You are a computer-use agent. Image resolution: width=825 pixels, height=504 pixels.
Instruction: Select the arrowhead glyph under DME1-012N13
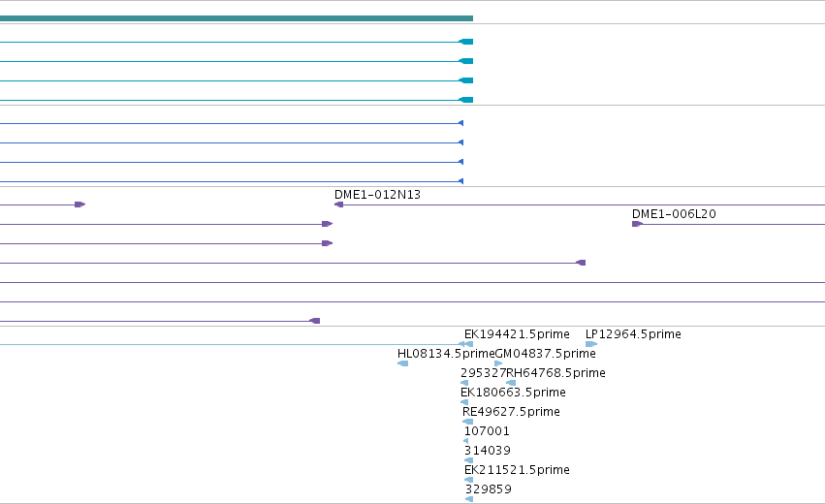(x=339, y=205)
